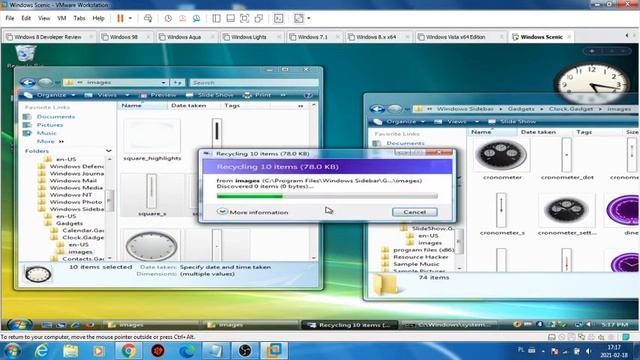
Task: Open the VM menu
Action: pos(62,18)
